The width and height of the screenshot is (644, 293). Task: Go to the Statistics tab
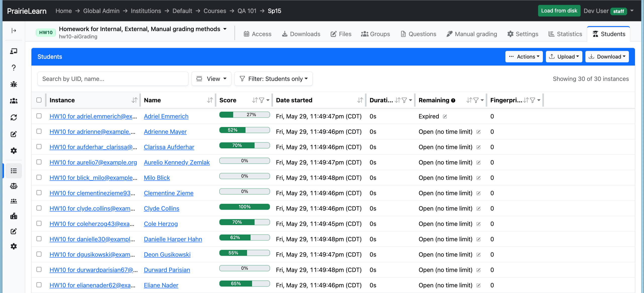pyautogui.click(x=565, y=34)
